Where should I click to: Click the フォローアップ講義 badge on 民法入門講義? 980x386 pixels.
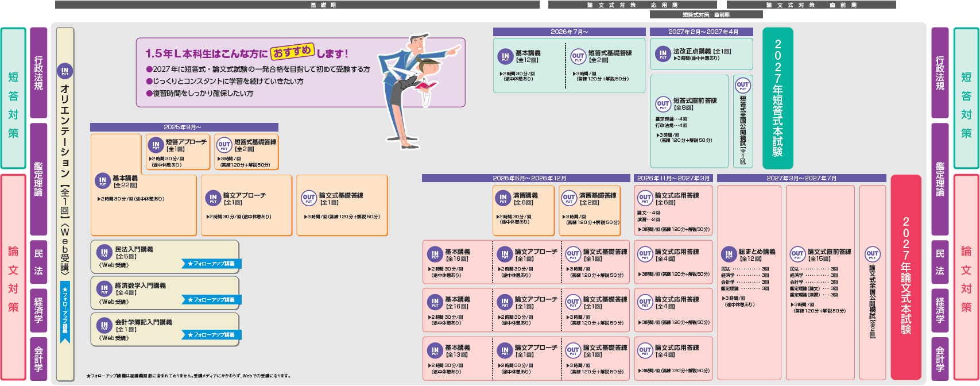[211, 264]
